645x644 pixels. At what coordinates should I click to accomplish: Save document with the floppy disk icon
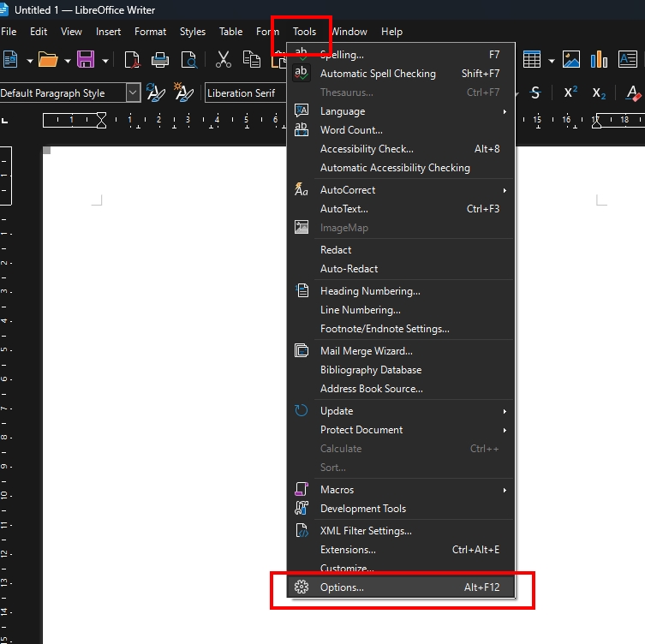pyautogui.click(x=86, y=60)
